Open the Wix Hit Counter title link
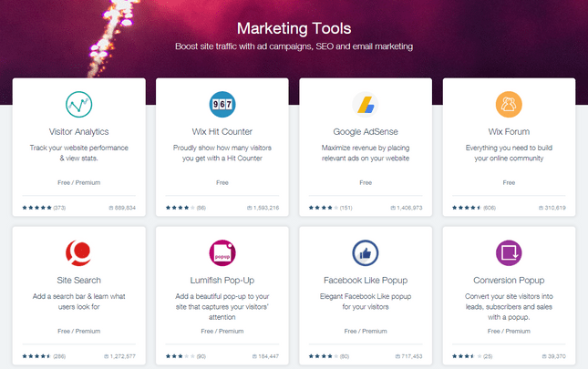The width and height of the screenshot is (588, 369). click(x=222, y=131)
